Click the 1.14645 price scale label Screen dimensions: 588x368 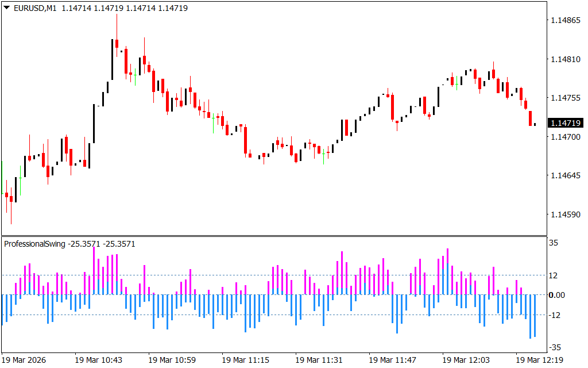[565, 175]
